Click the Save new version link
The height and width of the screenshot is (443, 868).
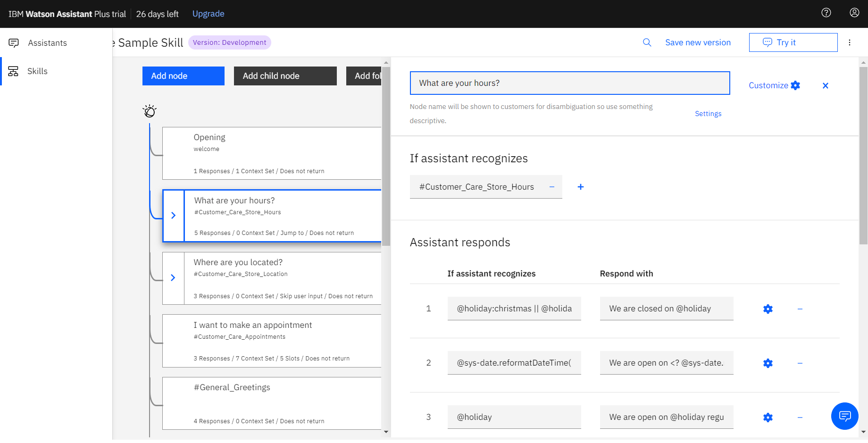pos(698,42)
